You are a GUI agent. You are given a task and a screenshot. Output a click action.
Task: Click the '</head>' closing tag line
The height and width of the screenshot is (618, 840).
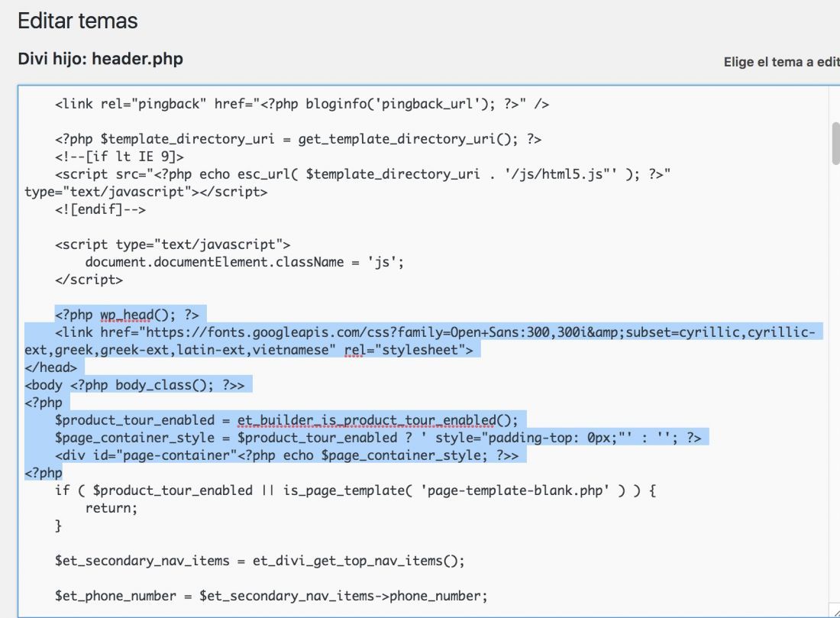click(x=51, y=367)
